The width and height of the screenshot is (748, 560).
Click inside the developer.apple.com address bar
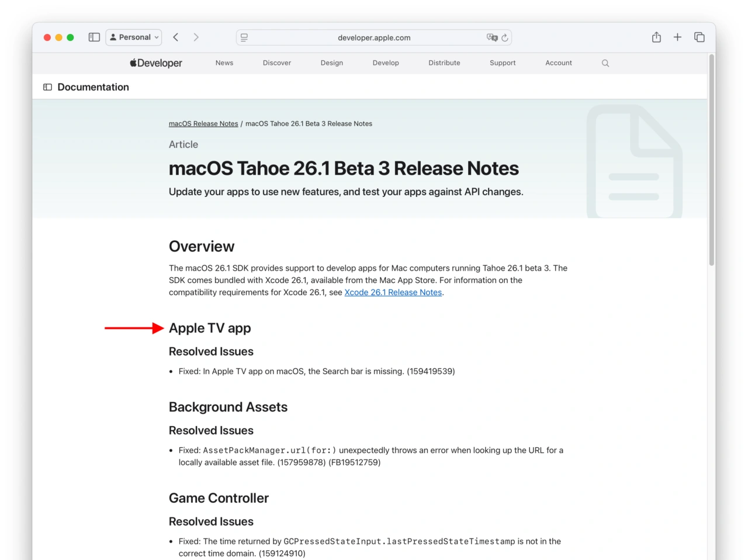coord(374,37)
